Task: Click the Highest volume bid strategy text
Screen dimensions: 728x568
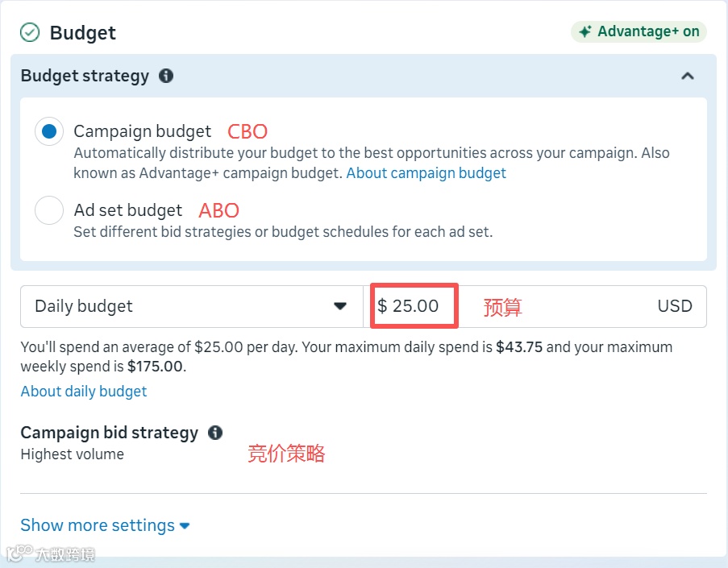Action: tap(73, 454)
